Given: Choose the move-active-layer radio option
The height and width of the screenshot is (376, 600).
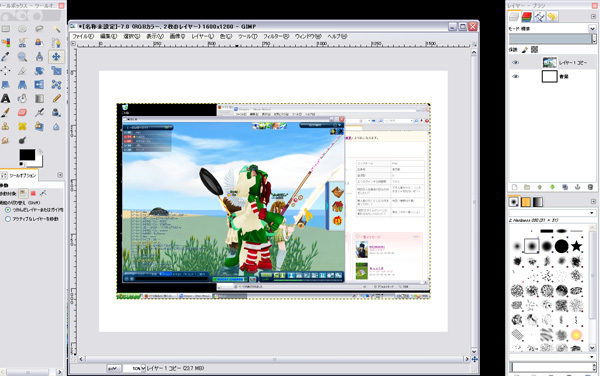Looking at the screenshot, I should 8,219.
